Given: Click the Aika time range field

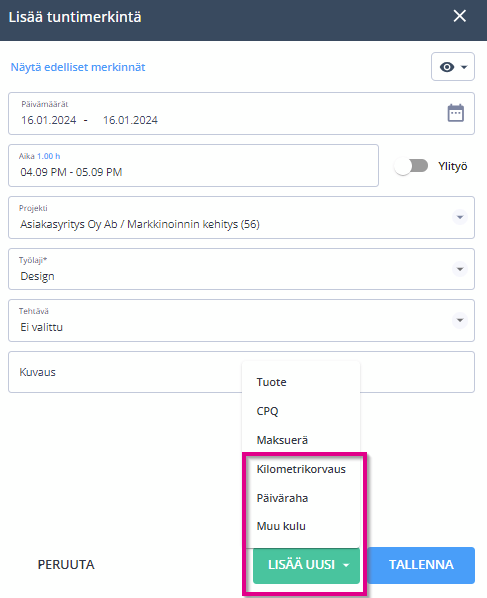Looking at the screenshot, I should (x=193, y=166).
